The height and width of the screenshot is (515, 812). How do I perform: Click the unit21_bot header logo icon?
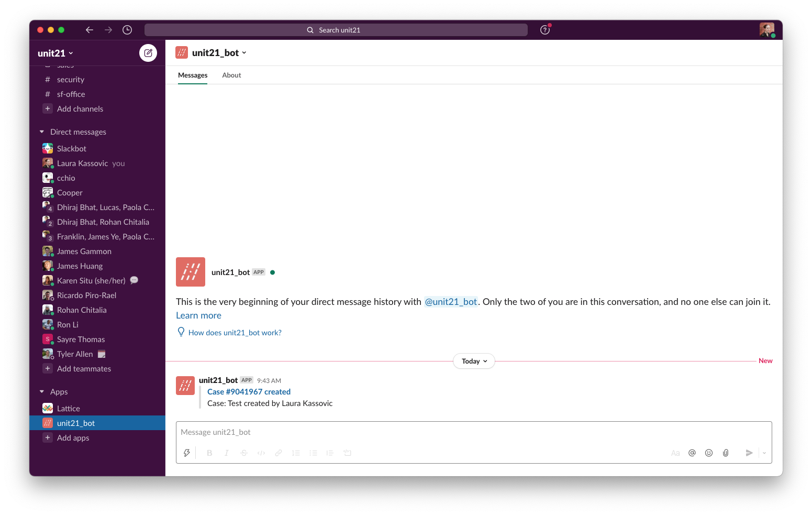click(182, 52)
